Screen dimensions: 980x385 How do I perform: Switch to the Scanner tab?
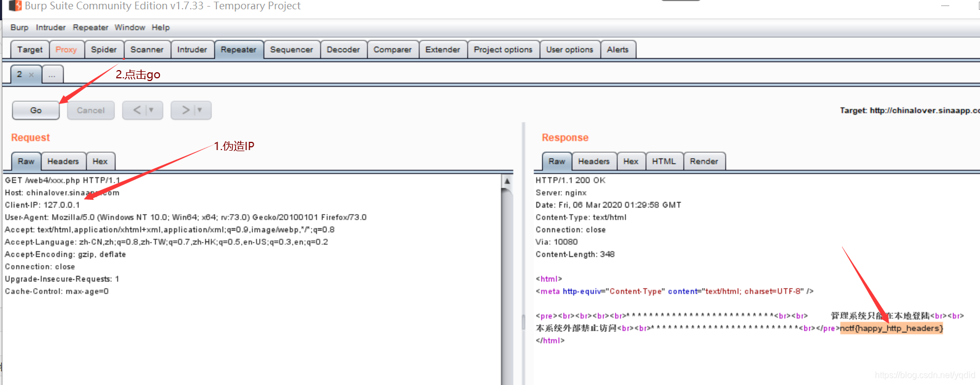click(x=147, y=49)
